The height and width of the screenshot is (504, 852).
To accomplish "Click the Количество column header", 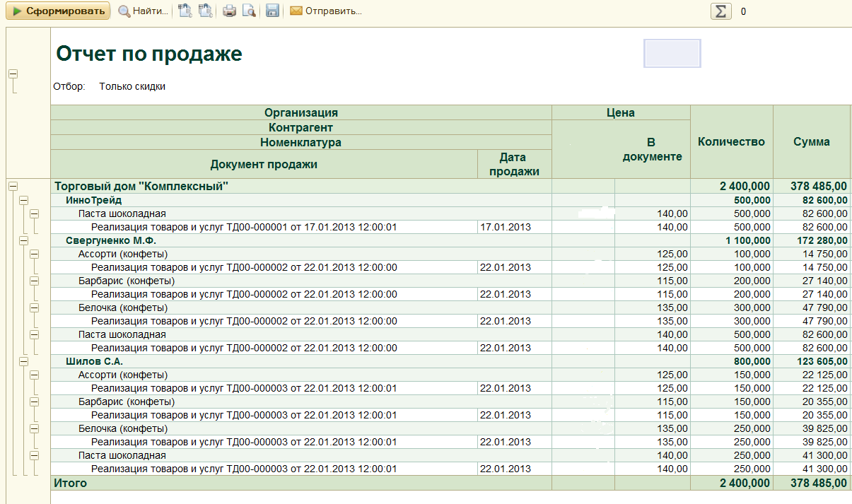I will pyautogui.click(x=731, y=141).
